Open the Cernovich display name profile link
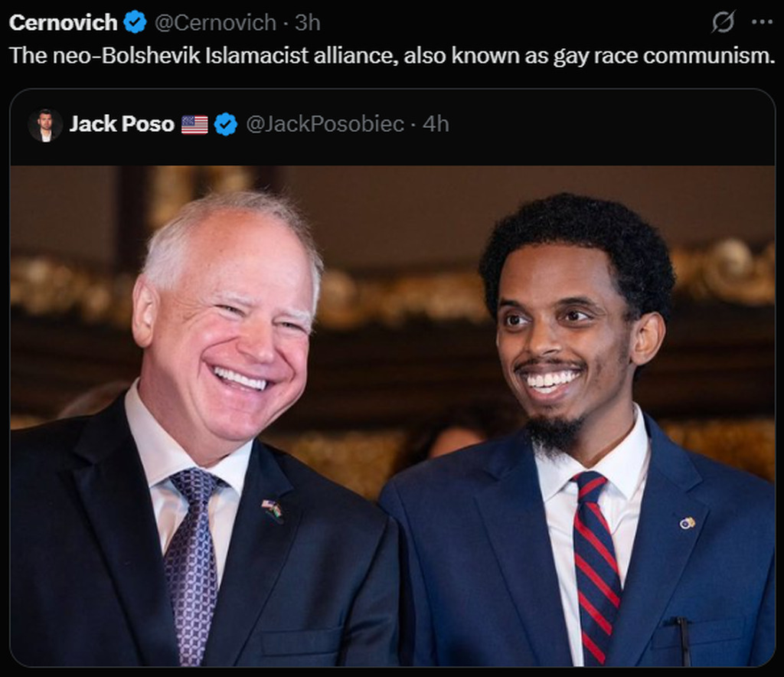Image resolution: width=784 pixels, height=677 pixels. pyautogui.click(x=63, y=22)
